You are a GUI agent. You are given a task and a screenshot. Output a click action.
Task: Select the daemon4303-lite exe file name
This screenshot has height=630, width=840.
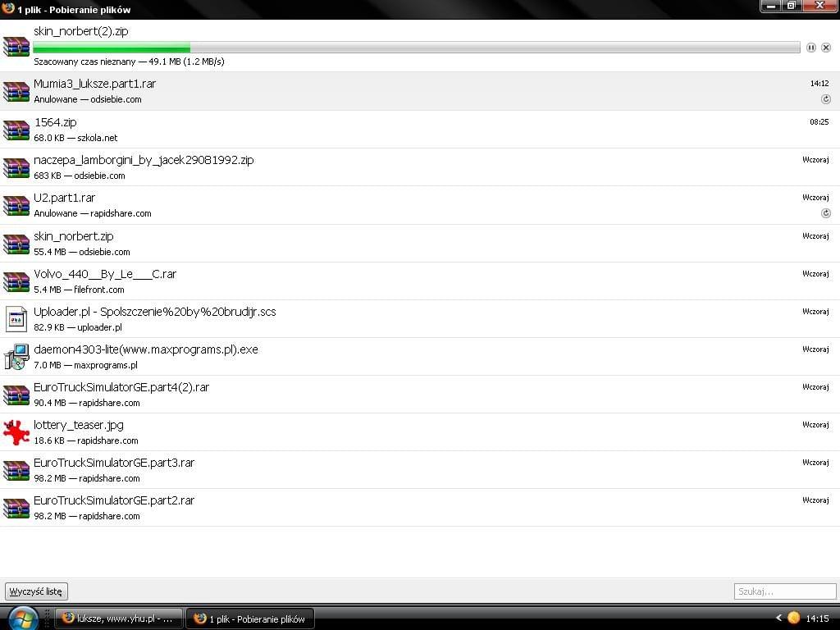coord(146,349)
